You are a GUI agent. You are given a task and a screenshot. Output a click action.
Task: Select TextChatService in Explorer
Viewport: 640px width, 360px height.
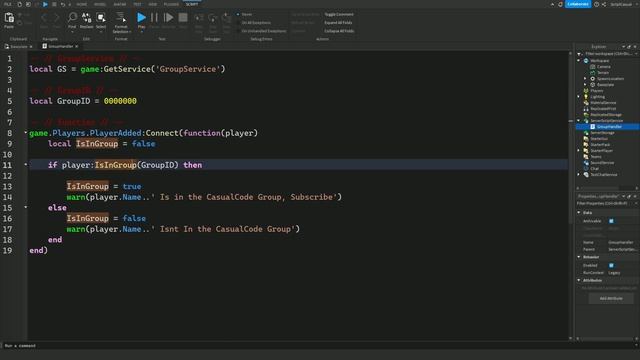click(x=603, y=175)
